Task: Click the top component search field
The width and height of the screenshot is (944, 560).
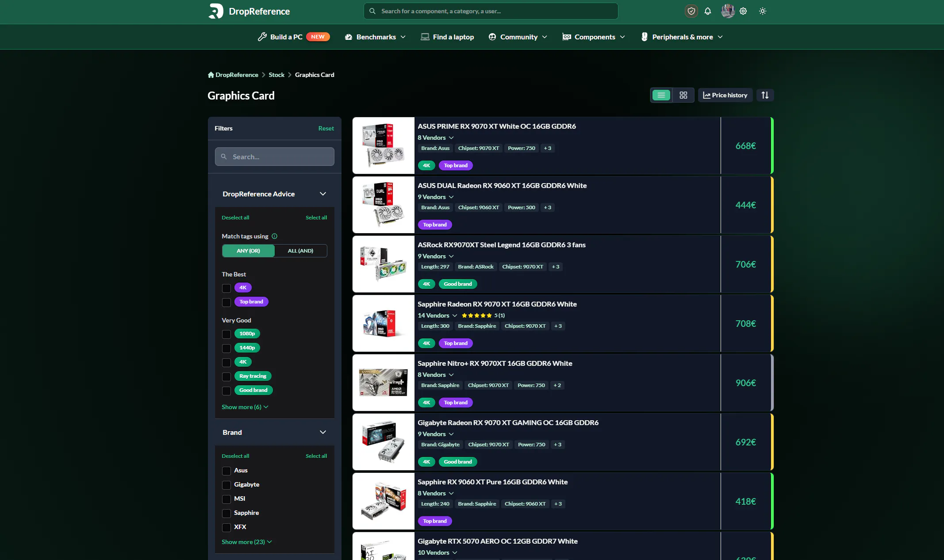Action: (491, 11)
